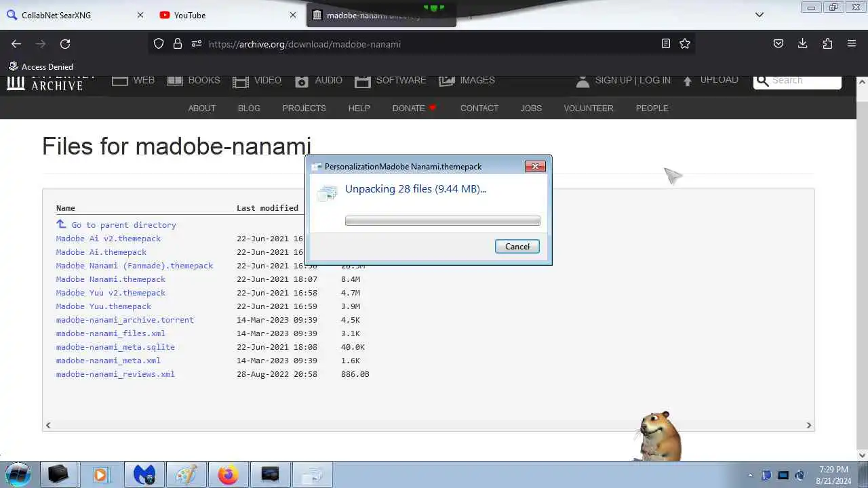
Task: Click the BLOG link
Action: click(249, 108)
